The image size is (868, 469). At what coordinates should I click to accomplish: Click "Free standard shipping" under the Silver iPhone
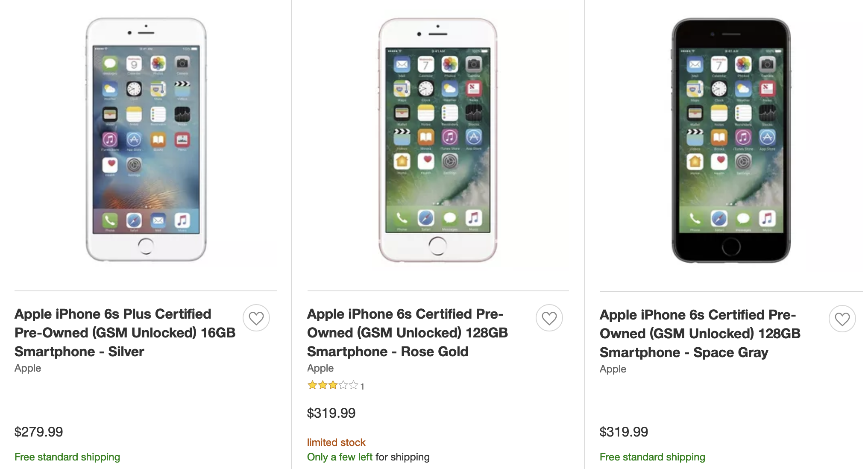click(x=67, y=457)
